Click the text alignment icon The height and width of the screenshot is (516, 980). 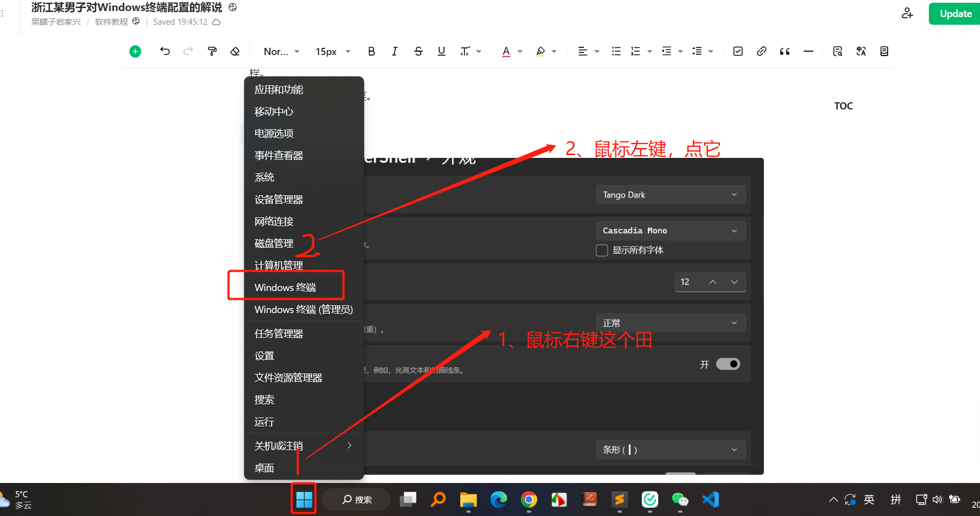582,51
